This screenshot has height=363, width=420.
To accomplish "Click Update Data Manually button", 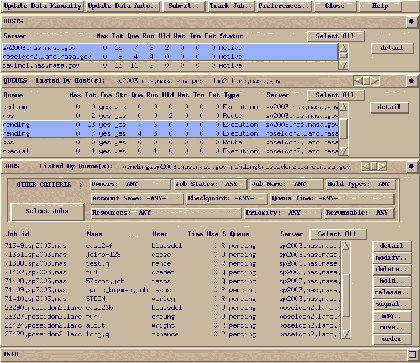I will click(x=42, y=6).
